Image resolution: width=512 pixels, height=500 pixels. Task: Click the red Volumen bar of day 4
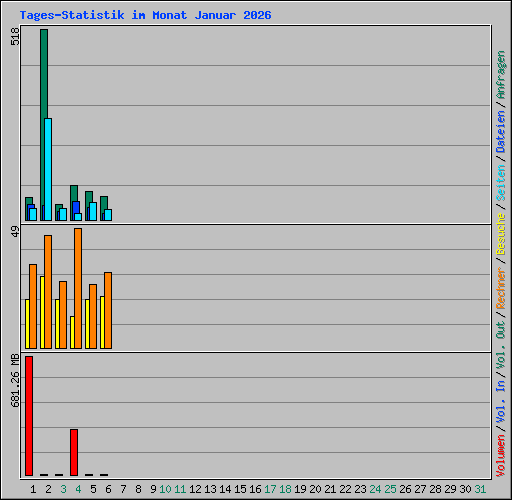[x=74, y=452]
